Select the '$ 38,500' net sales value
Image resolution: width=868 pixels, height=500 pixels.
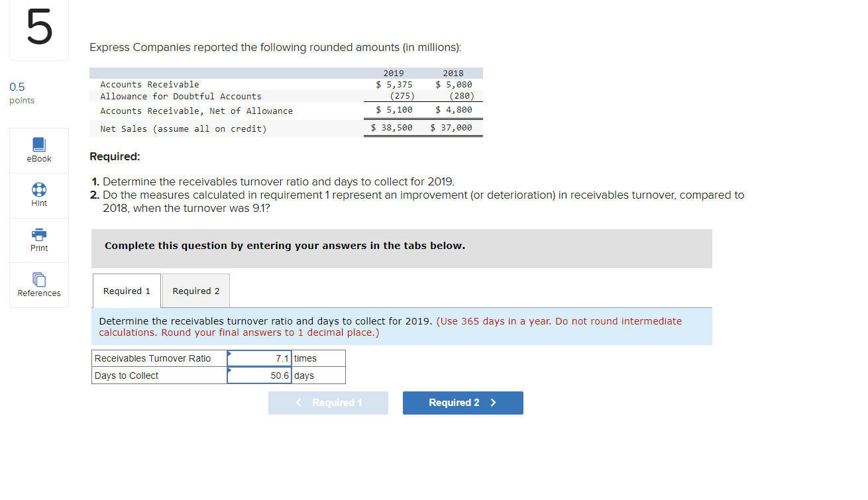pos(392,128)
